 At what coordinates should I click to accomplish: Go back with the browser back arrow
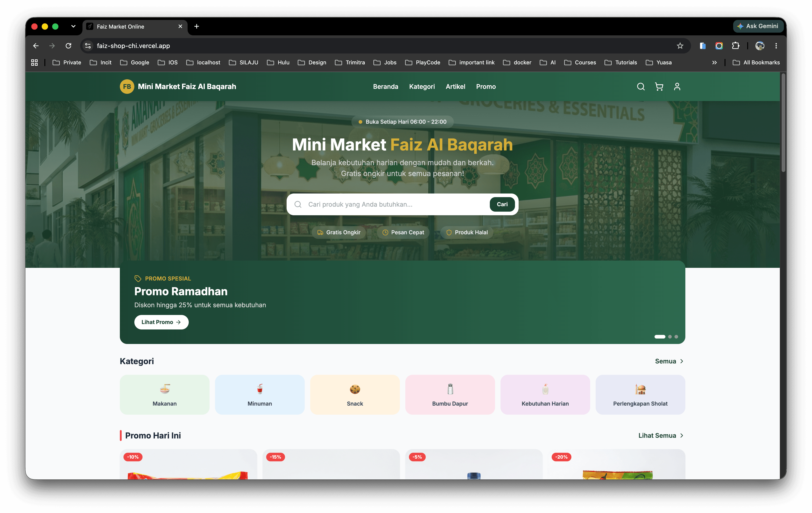tap(36, 46)
